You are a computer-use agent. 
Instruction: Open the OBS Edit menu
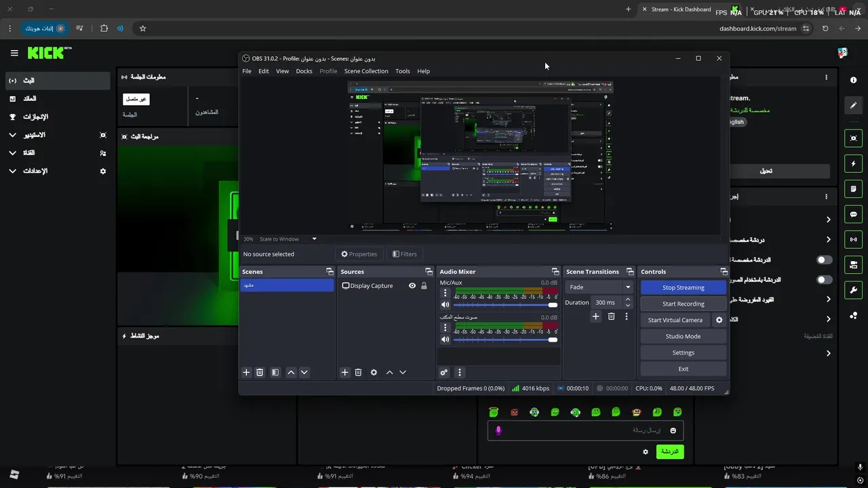coord(263,71)
